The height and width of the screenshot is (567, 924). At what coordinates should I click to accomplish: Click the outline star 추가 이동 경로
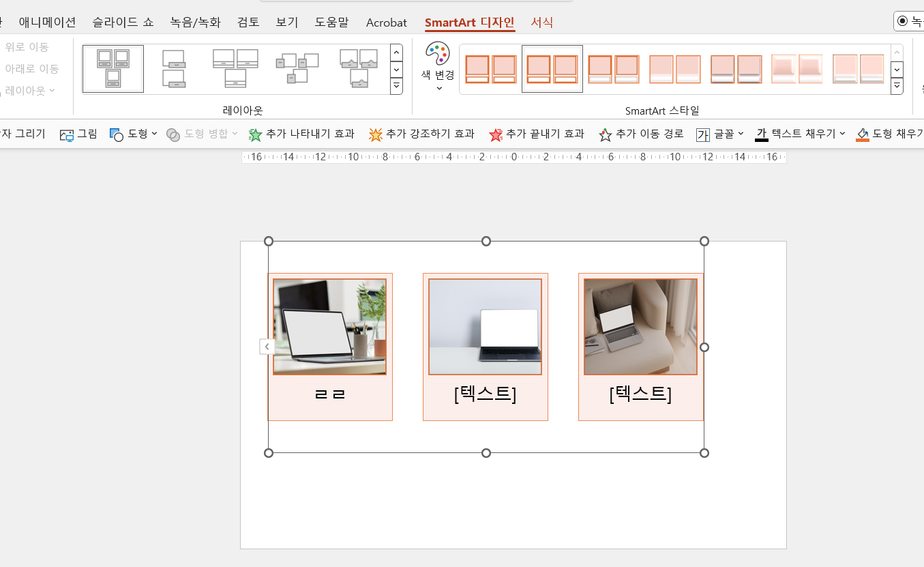641,134
